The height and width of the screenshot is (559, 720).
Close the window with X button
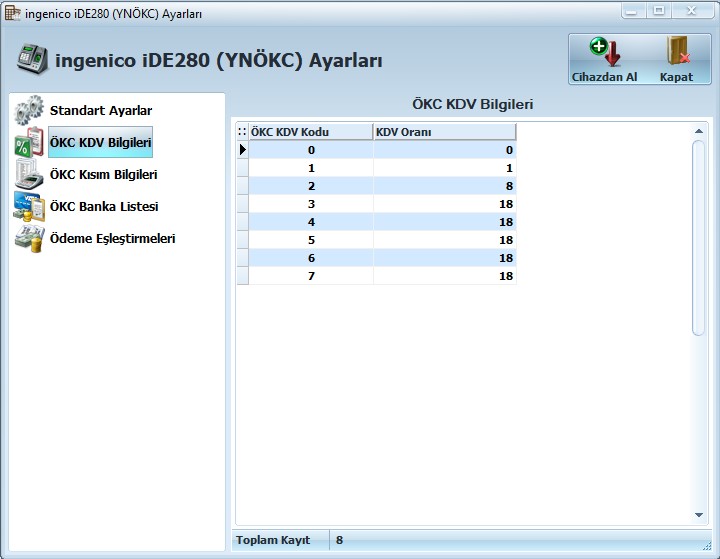point(692,11)
